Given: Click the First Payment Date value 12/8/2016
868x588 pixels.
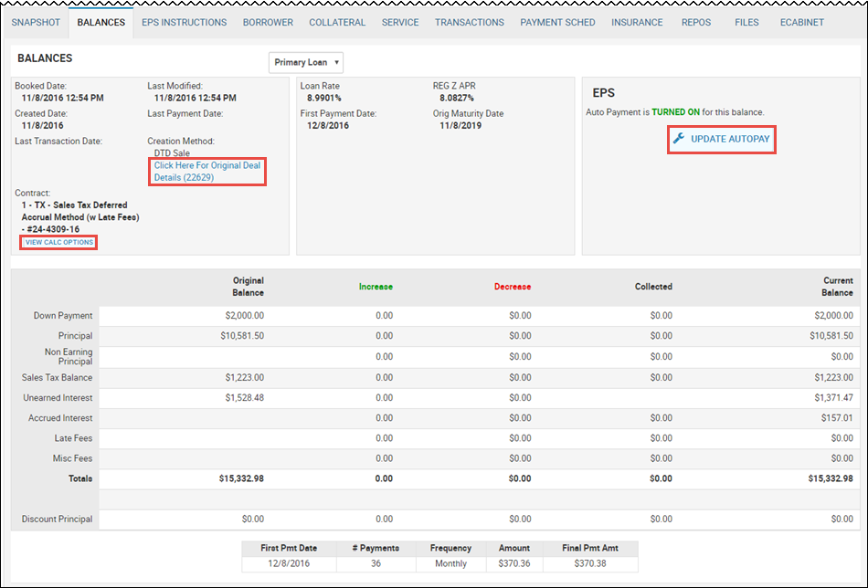Looking at the screenshot, I should click(x=328, y=126).
